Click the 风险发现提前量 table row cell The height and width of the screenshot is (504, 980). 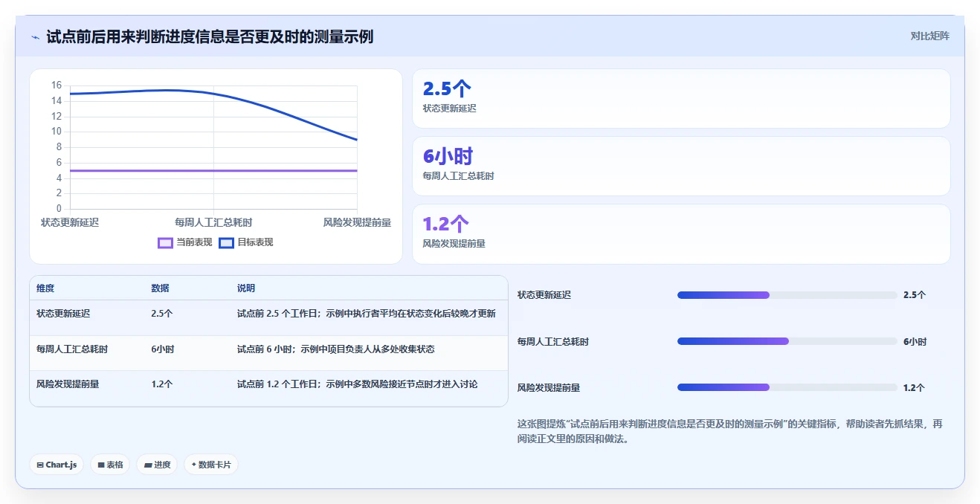pyautogui.click(x=68, y=384)
